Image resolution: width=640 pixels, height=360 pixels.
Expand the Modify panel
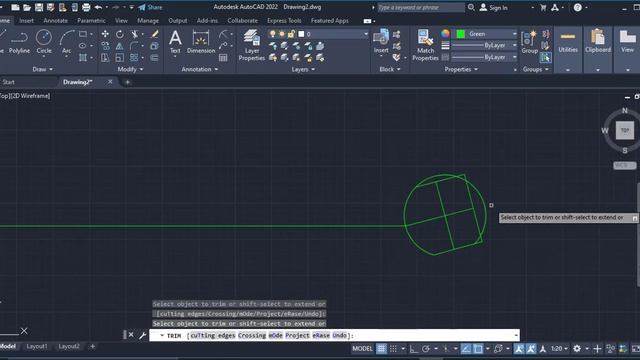pos(130,69)
